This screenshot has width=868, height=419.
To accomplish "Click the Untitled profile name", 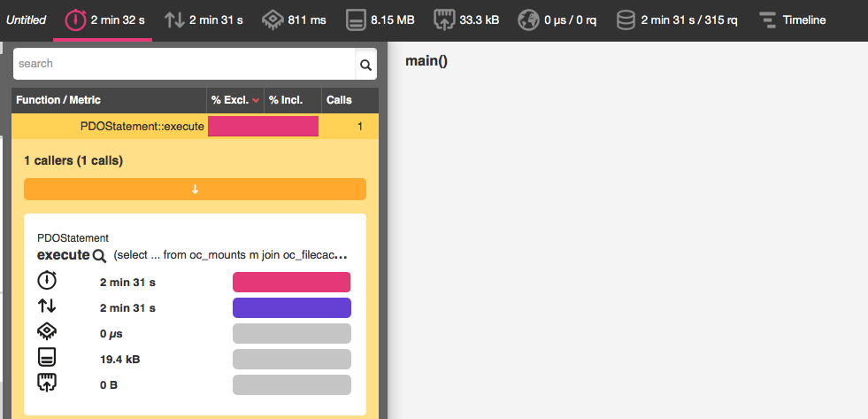I will (x=26, y=20).
